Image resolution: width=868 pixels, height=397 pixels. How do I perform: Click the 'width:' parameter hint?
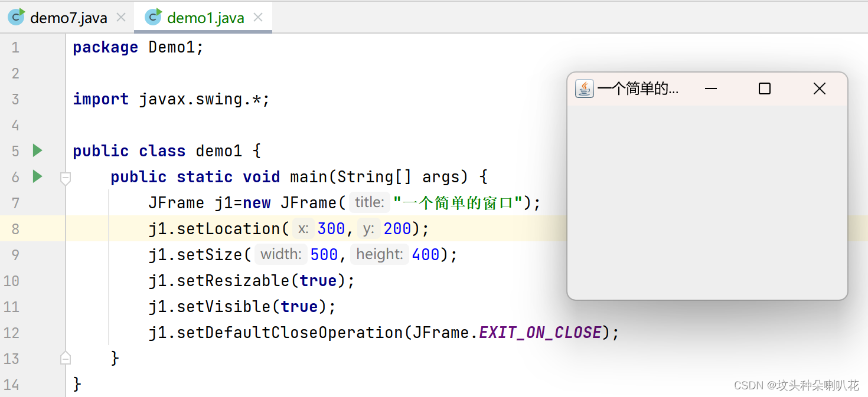[x=281, y=254]
